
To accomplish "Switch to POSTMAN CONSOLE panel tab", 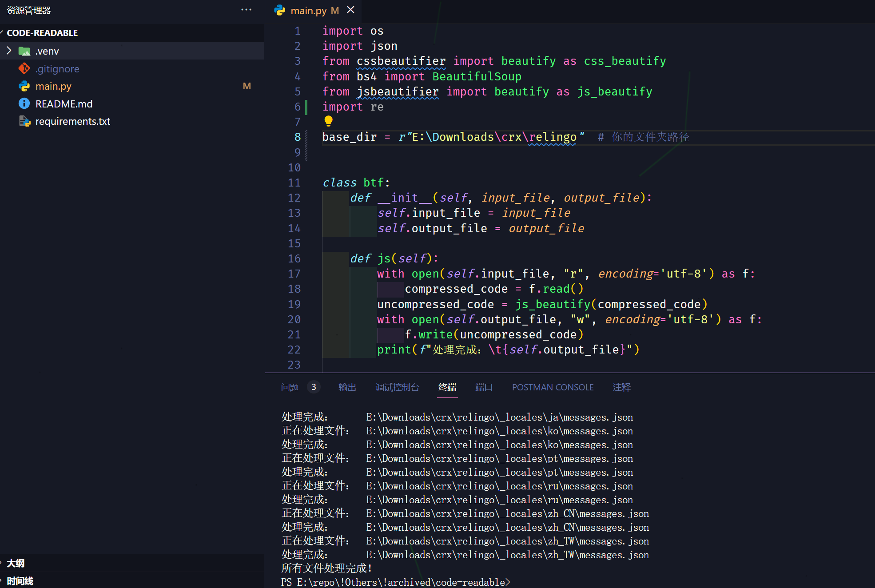I will 553,387.
